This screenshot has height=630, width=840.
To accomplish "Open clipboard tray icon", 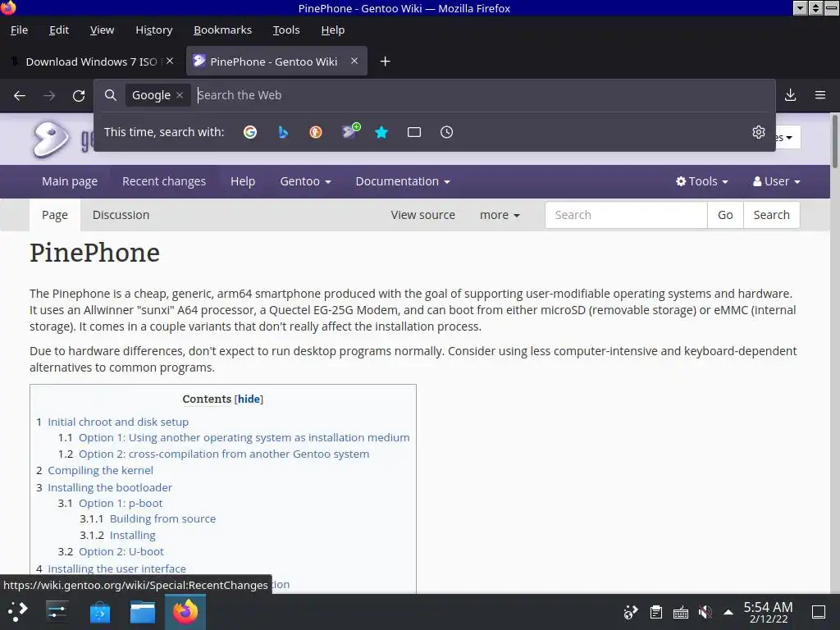I will 656,612.
